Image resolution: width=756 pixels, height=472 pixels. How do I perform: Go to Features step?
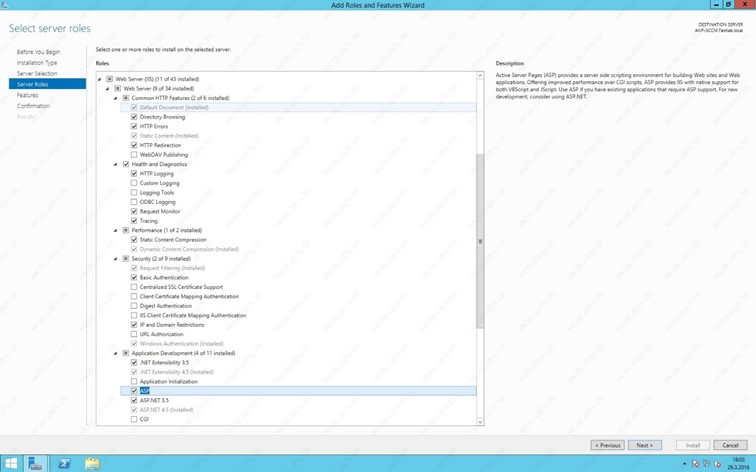tap(27, 95)
